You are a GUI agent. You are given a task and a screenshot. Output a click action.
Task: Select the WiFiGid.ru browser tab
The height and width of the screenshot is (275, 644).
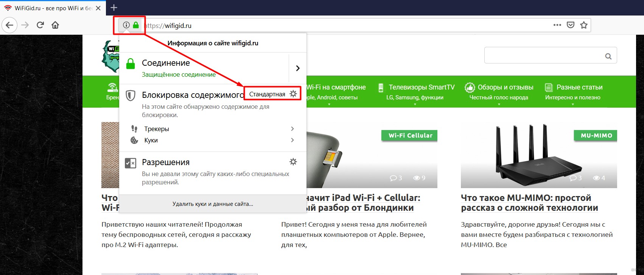[52, 8]
